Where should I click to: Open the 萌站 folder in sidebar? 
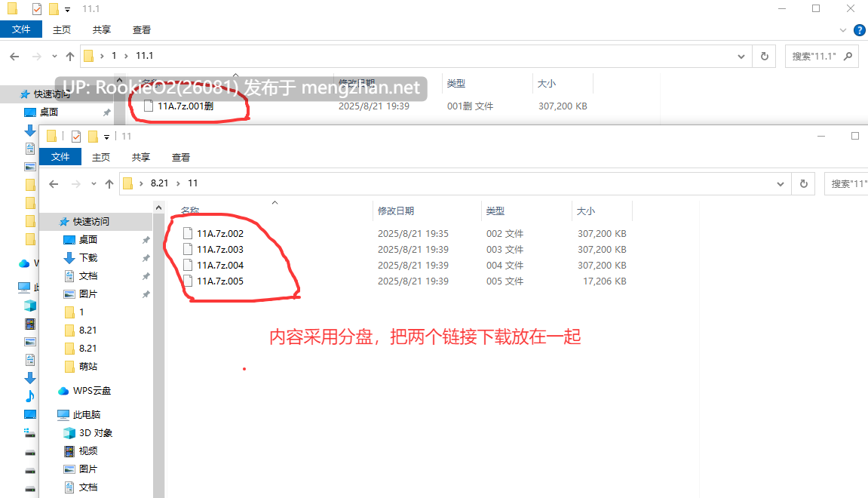click(x=88, y=367)
